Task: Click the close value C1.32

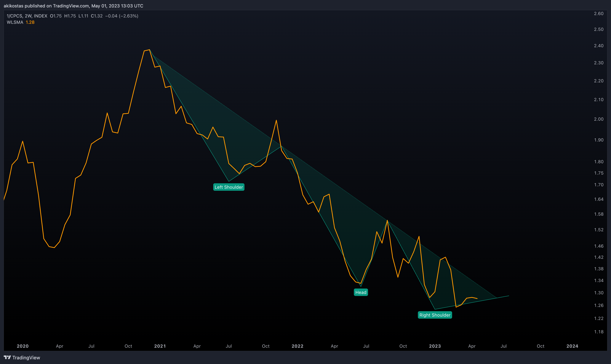Action: (x=97, y=16)
